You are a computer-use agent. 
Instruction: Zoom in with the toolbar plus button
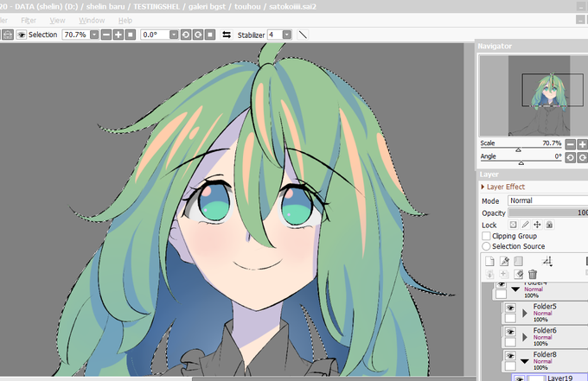click(118, 35)
